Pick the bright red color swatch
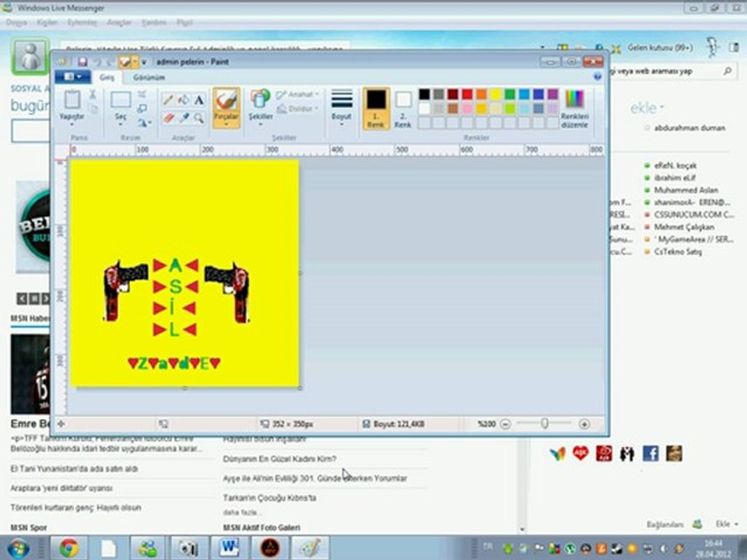Screen dimensions: 747x560 pos(468,94)
